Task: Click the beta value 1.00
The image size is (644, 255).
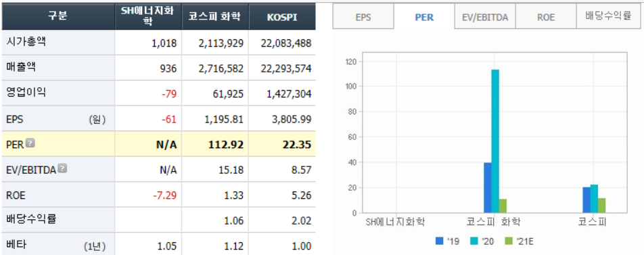Action: point(302,246)
